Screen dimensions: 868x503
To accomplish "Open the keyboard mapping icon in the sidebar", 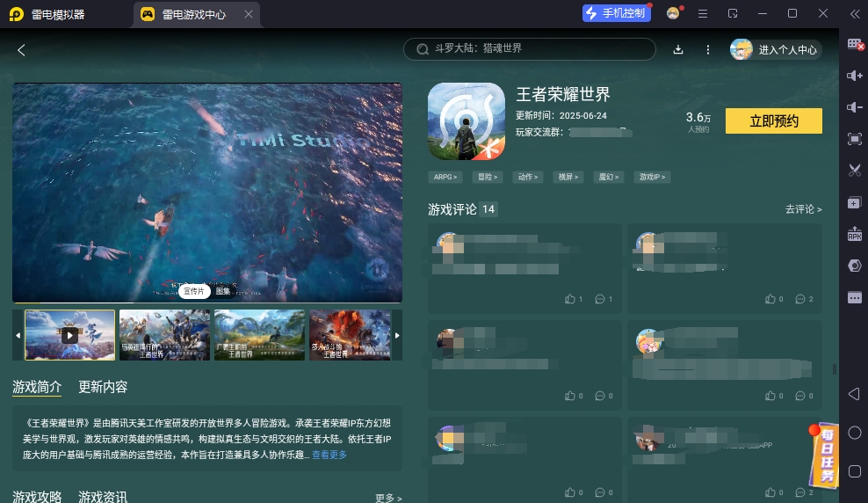I will coord(855,44).
